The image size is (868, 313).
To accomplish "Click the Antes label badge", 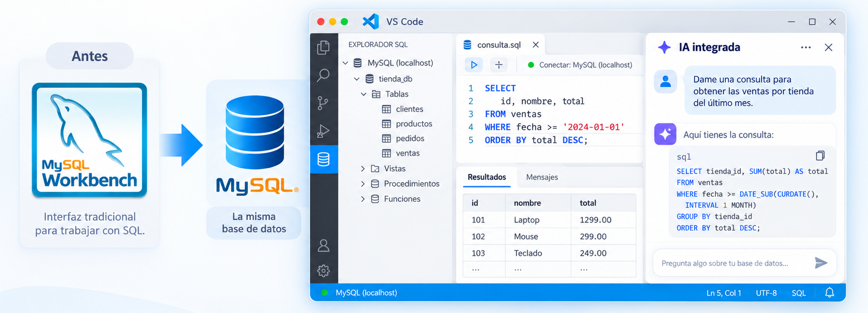I will click(90, 56).
